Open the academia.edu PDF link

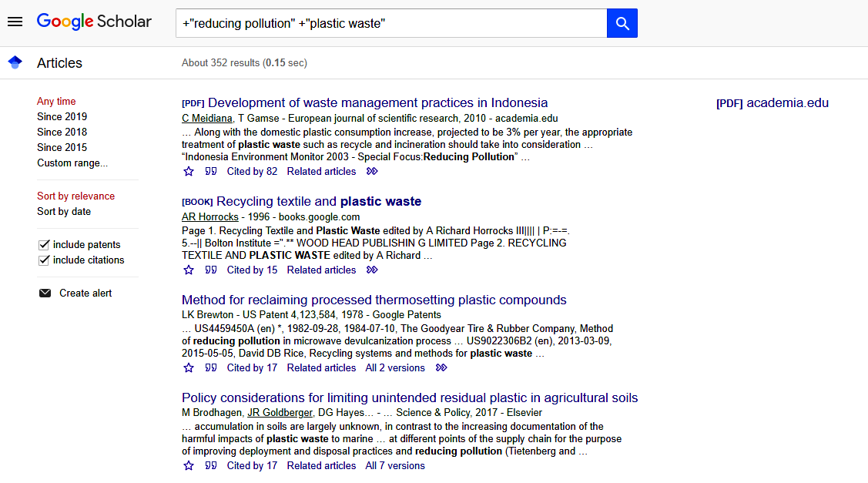pos(772,103)
